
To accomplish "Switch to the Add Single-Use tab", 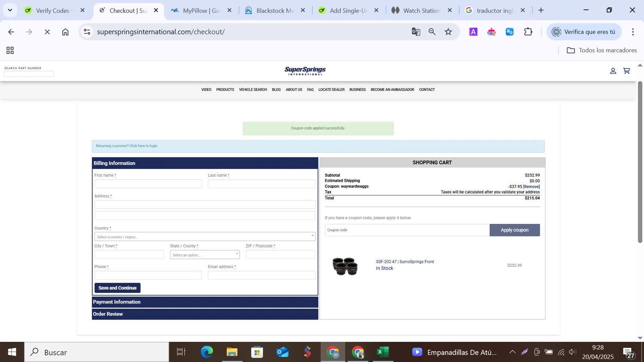I will pos(348,10).
